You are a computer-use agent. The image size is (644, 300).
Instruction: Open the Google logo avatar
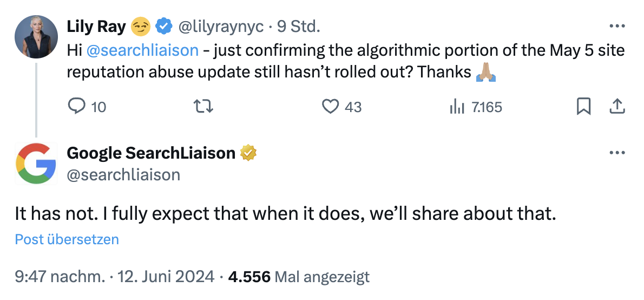[36, 164]
